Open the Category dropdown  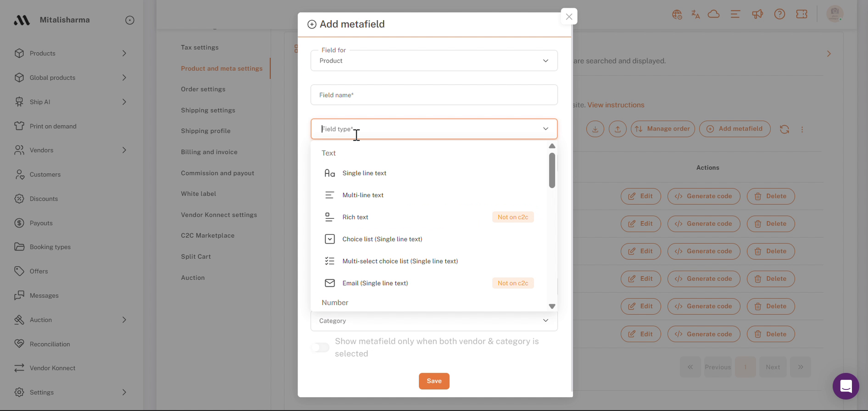(x=434, y=321)
